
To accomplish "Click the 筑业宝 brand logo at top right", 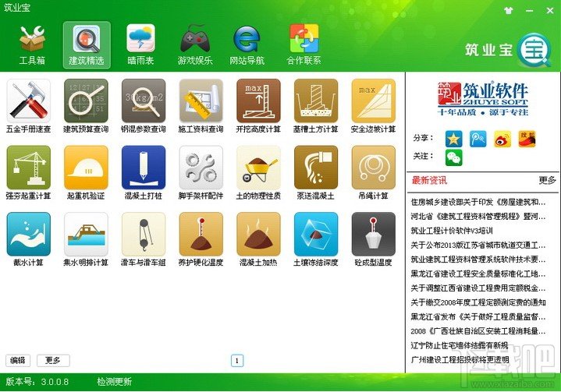I will tap(508, 50).
